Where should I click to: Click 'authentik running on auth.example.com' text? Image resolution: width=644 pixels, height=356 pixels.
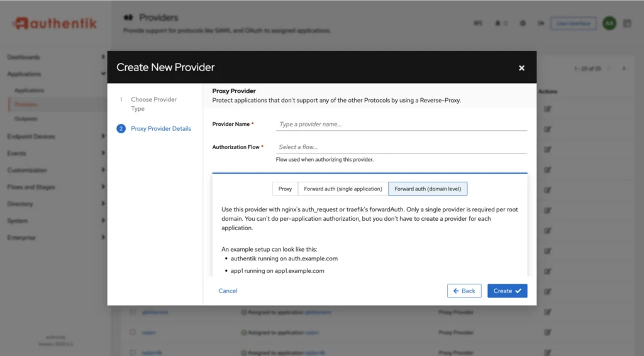click(284, 259)
